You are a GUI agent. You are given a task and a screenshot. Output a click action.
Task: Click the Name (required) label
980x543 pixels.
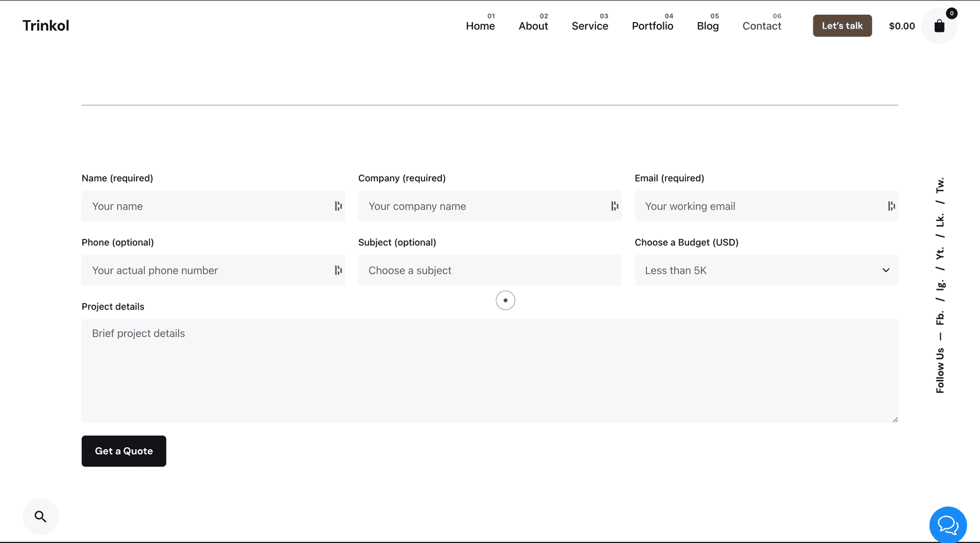point(118,178)
